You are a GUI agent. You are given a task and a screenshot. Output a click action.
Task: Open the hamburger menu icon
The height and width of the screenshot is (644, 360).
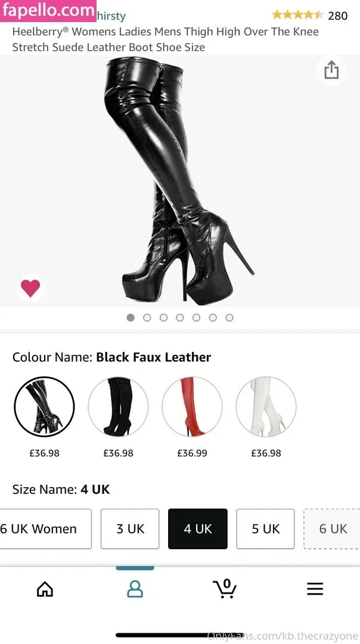(315, 589)
